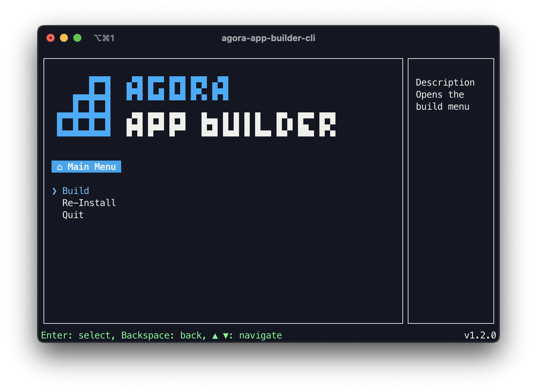The height and width of the screenshot is (392, 537).
Task: Click the home icon in Main Menu header
Action: coord(60,167)
